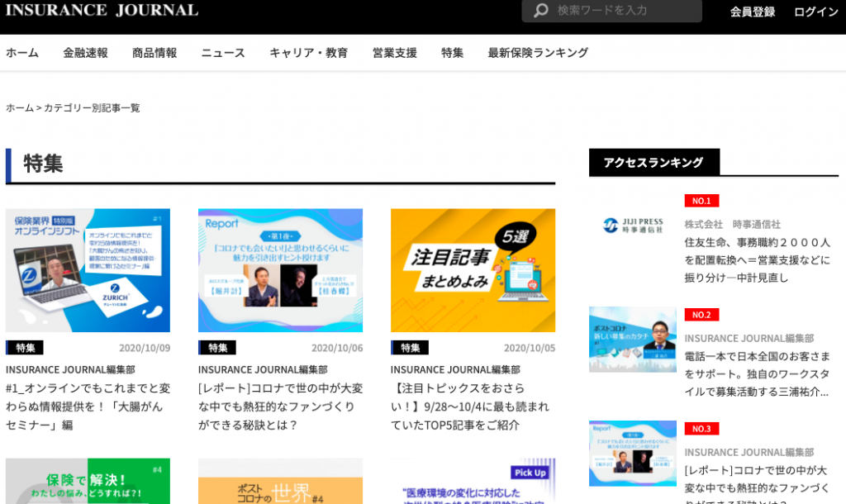Open the Zurich online seminar article thumbnail
This screenshot has height=504, width=846.
point(88,270)
